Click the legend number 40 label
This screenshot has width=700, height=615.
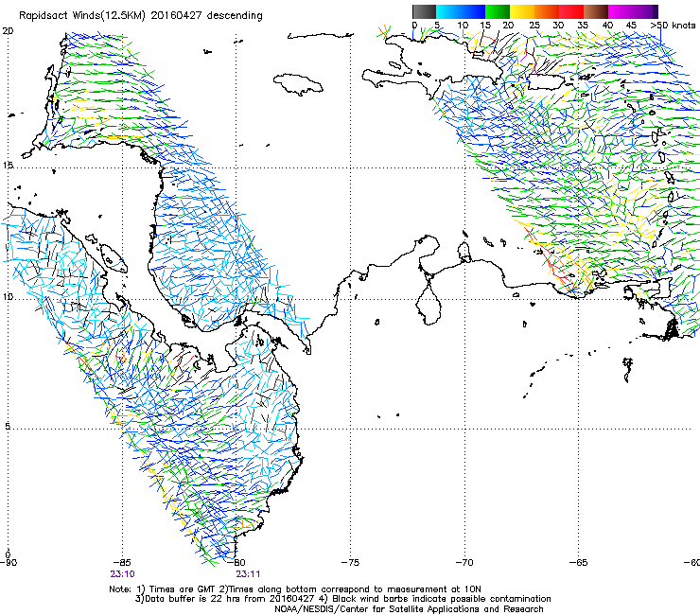click(607, 26)
